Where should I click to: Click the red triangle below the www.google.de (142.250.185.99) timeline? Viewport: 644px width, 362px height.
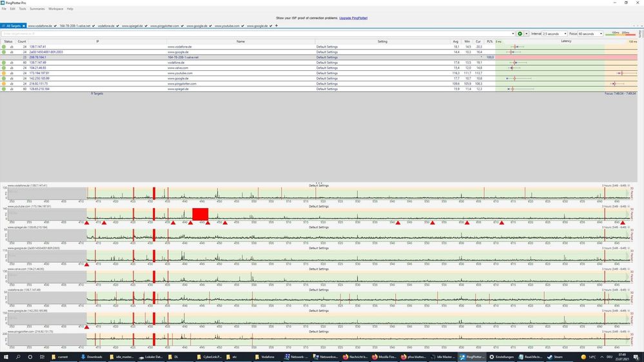86,327
